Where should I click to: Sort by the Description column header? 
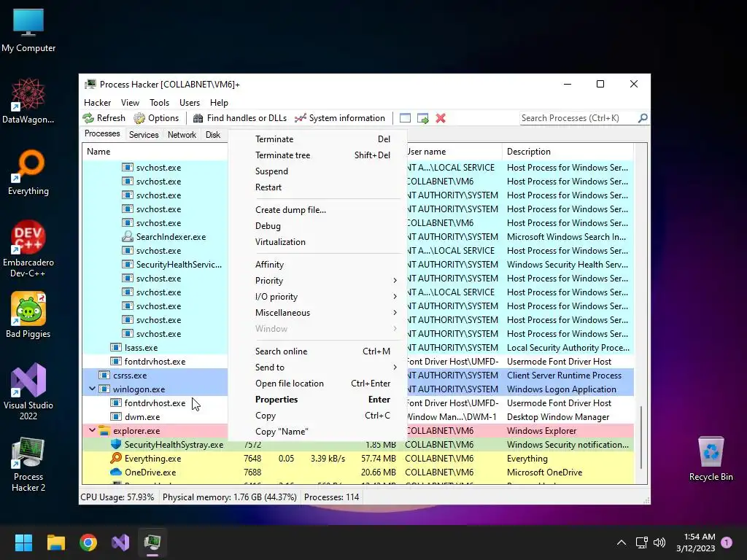click(568, 152)
